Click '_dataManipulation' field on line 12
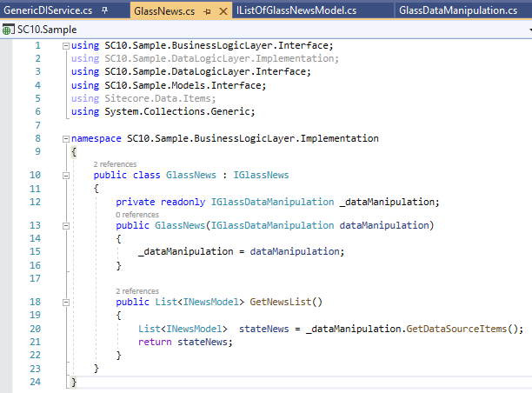The width and height of the screenshot is (532, 393). [387, 202]
